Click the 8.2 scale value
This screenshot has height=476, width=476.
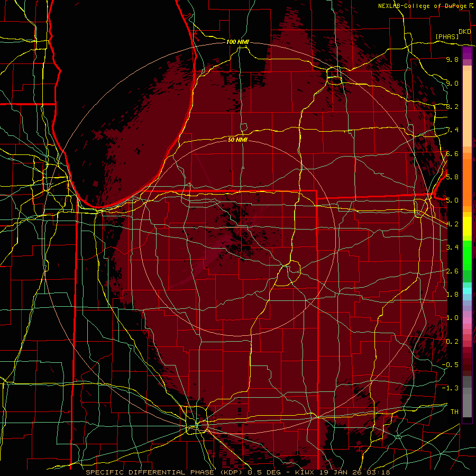452,106
